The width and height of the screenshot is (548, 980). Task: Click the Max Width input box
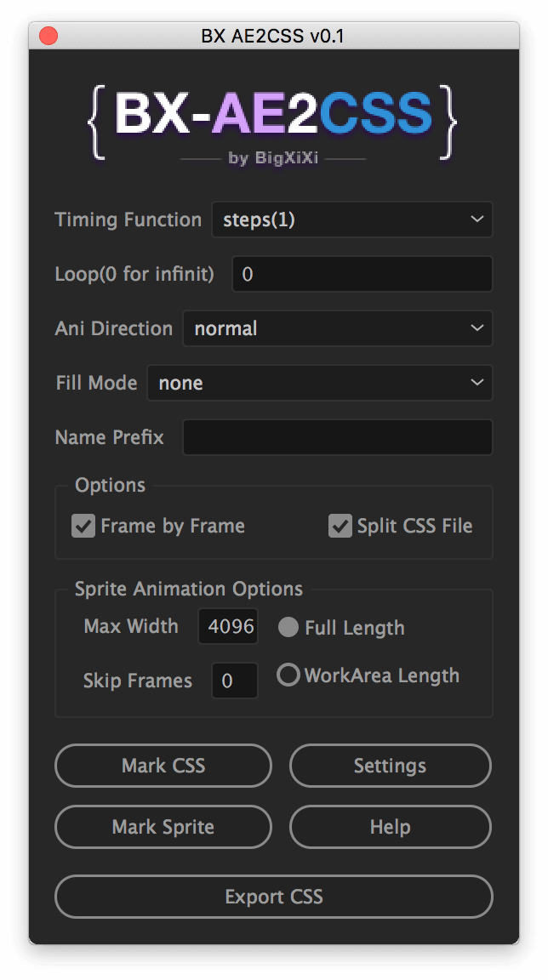228,627
